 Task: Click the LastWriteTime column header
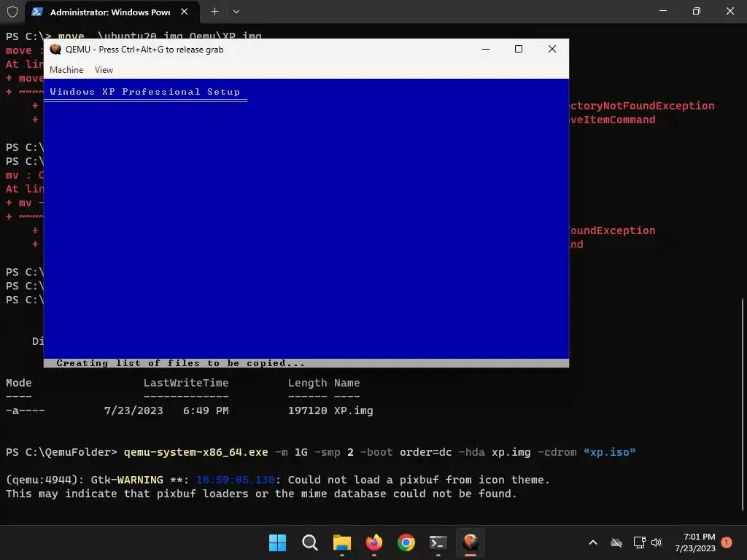click(186, 383)
